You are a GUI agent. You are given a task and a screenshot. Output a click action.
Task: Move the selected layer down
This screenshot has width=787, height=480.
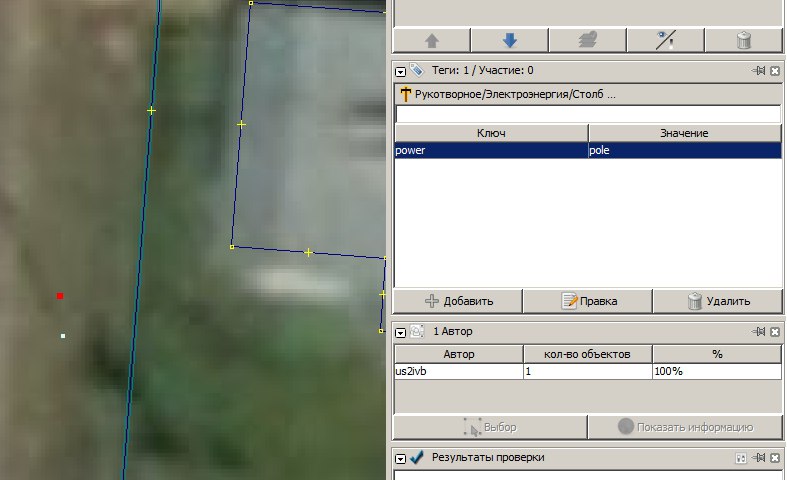[509, 40]
